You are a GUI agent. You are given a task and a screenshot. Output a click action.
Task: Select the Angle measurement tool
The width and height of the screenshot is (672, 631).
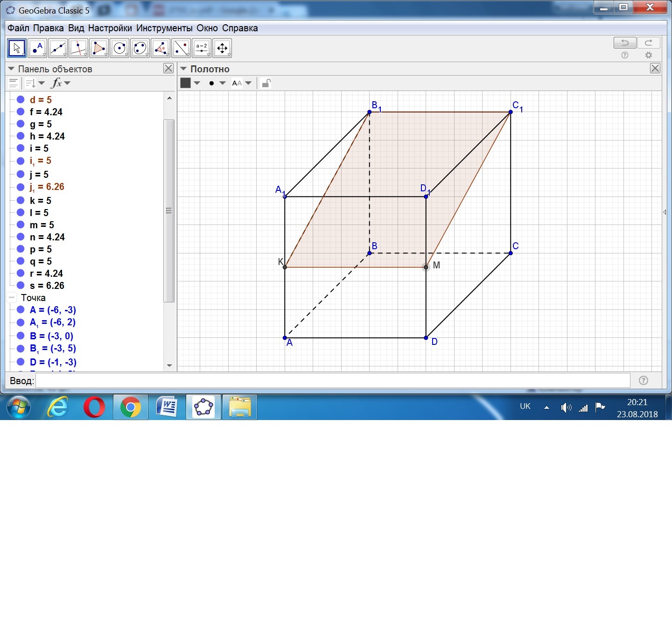[x=161, y=48]
